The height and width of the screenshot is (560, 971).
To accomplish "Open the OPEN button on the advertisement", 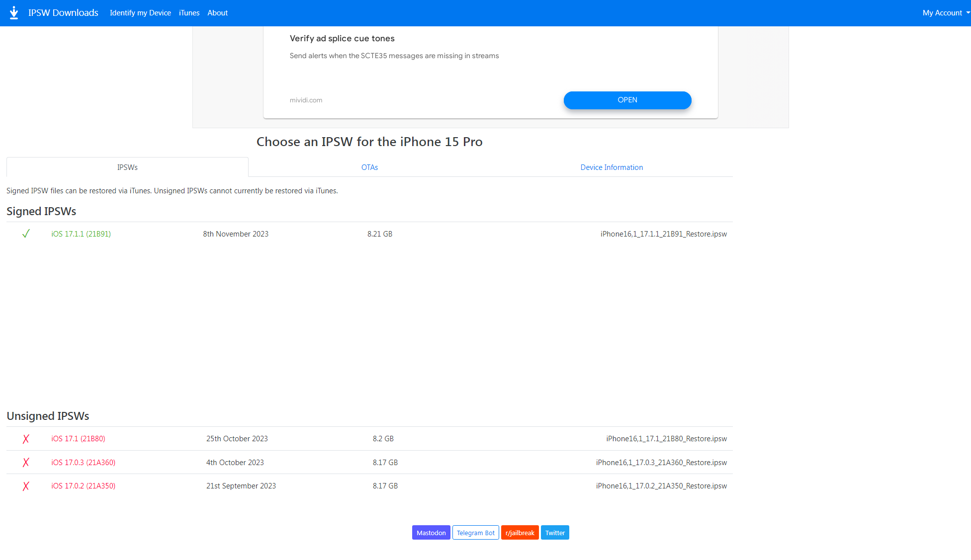I will click(627, 100).
